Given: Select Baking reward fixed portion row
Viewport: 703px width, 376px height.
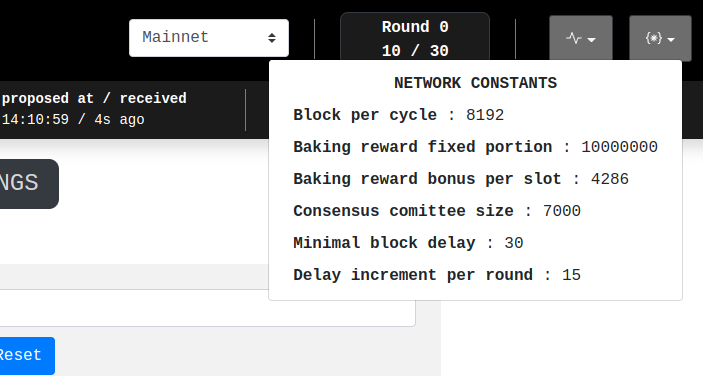Looking at the screenshot, I should click(475, 147).
